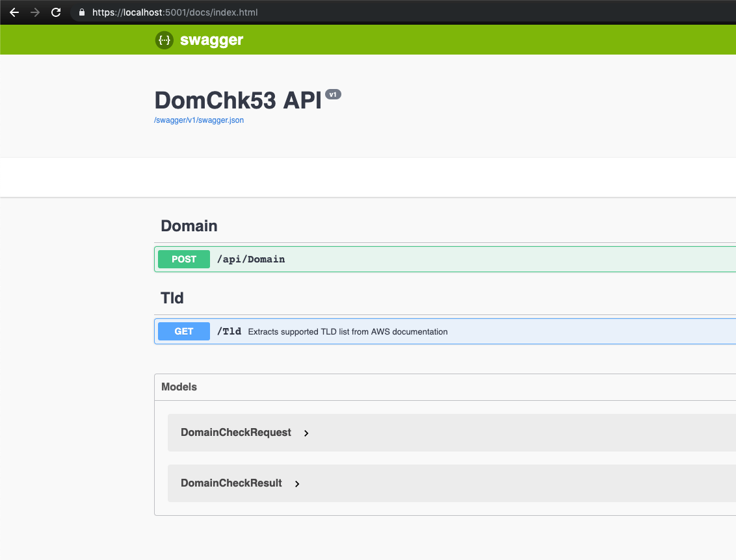This screenshot has width=736, height=560.
Task: Click the green POST method badge
Action: point(184,259)
